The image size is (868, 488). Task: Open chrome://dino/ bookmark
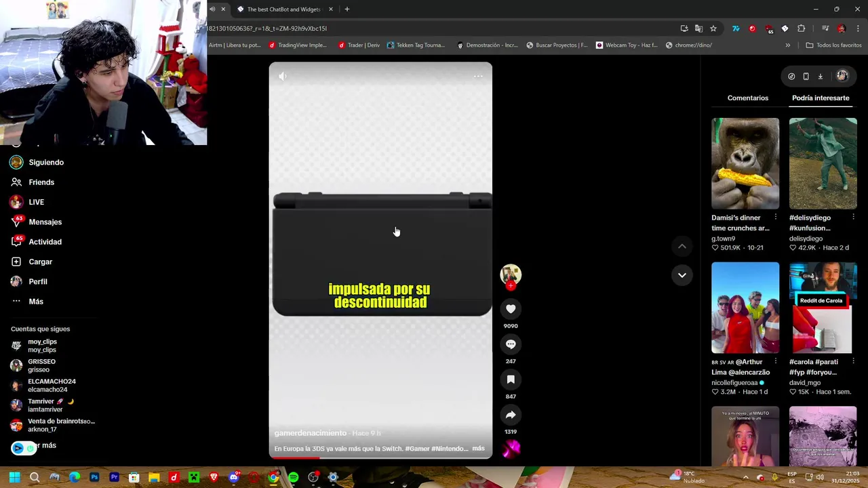click(689, 45)
